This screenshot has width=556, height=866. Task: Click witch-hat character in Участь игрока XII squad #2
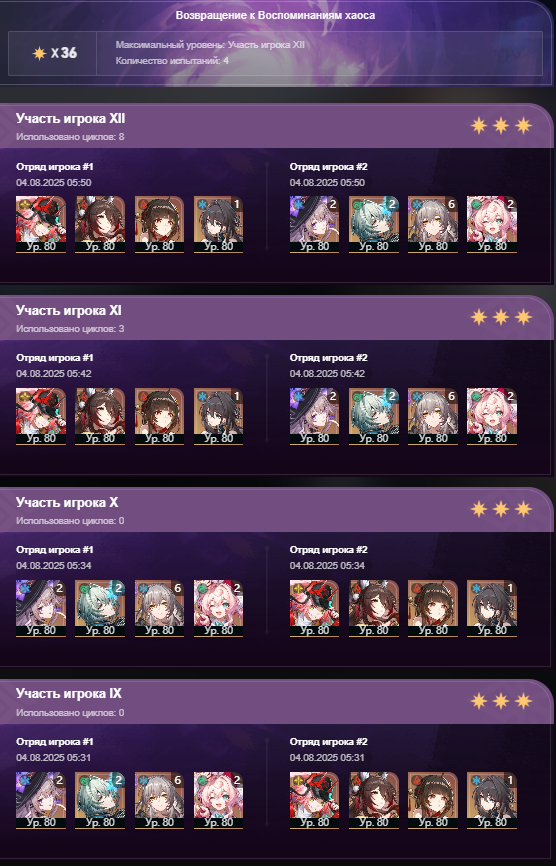[315, 224]
